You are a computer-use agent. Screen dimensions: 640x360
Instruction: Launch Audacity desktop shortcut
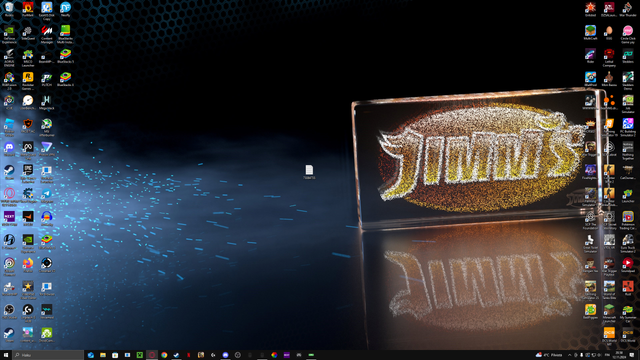coord(47,217)
